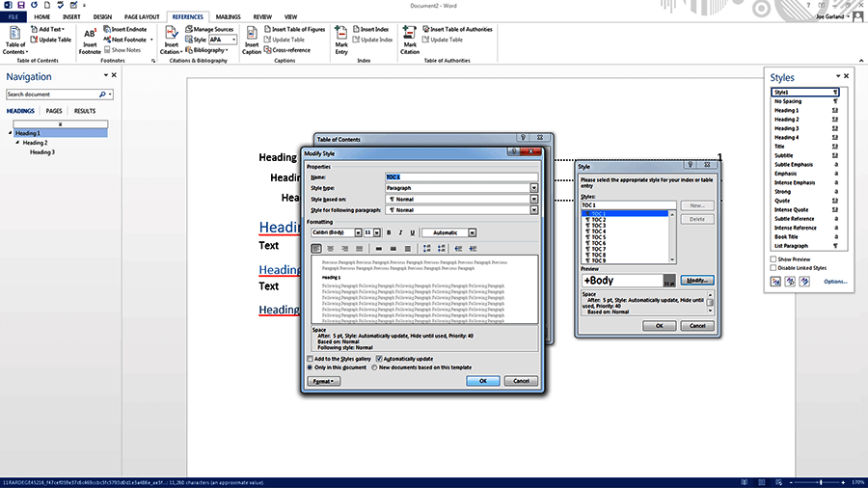
Task: Click the Insert Caption icon
Action: click(252, 41)
